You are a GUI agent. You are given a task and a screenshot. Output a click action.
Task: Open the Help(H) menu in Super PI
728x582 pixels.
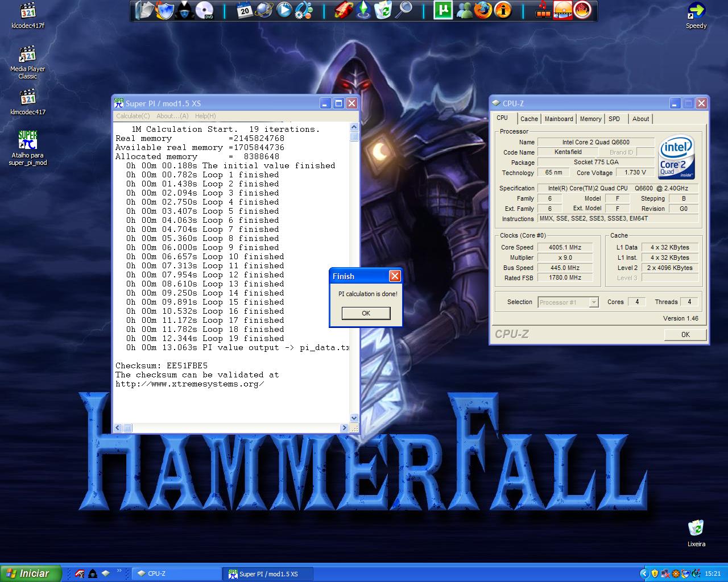(205, 116)
